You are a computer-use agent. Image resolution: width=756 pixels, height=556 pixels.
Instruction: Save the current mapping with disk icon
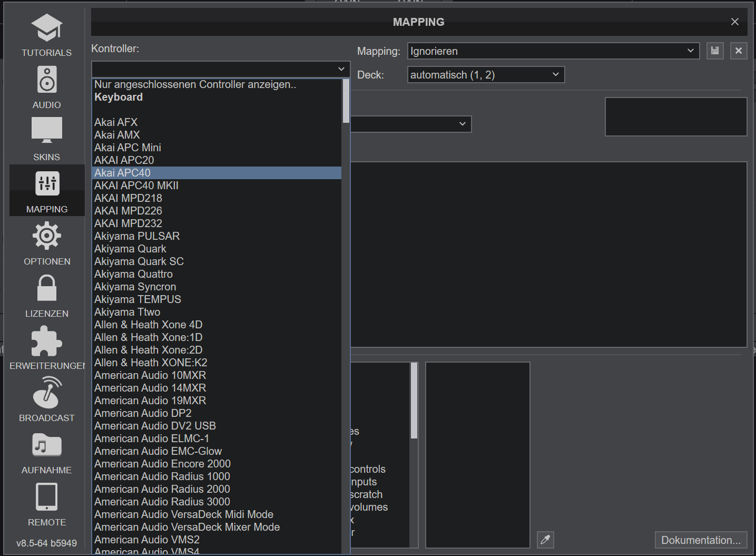[715, 51]
